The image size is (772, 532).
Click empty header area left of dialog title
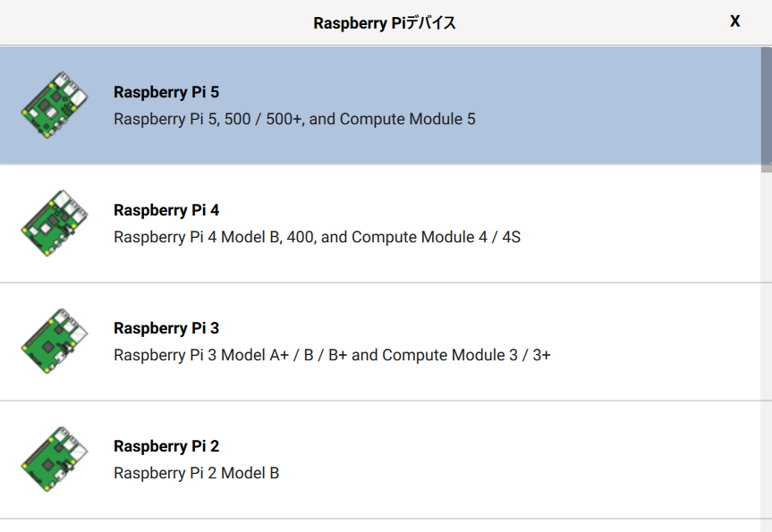click(x=134, y=23)
